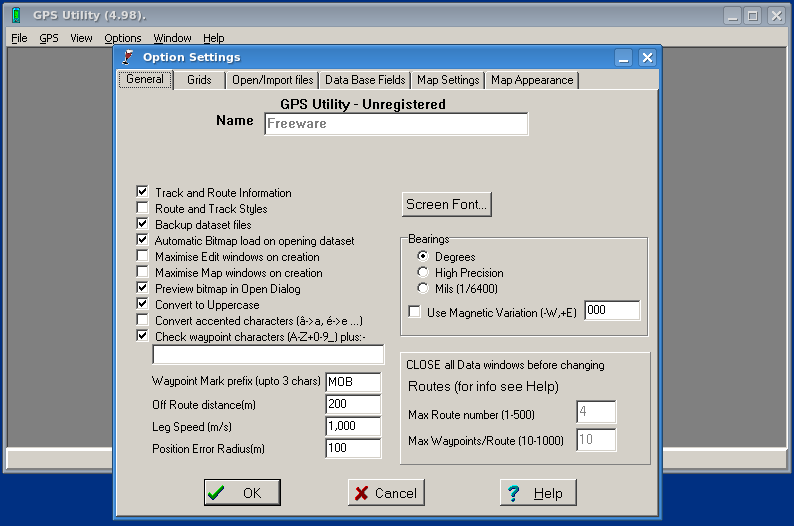
Task: Click the Position Error Radius field
Action: point(353,448)
